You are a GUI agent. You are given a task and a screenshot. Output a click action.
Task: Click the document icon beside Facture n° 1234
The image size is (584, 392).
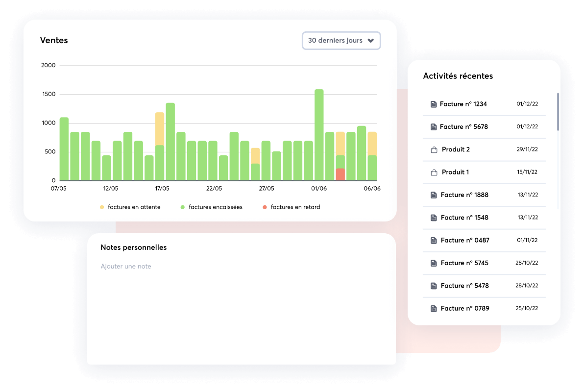(x=433, y=104)
